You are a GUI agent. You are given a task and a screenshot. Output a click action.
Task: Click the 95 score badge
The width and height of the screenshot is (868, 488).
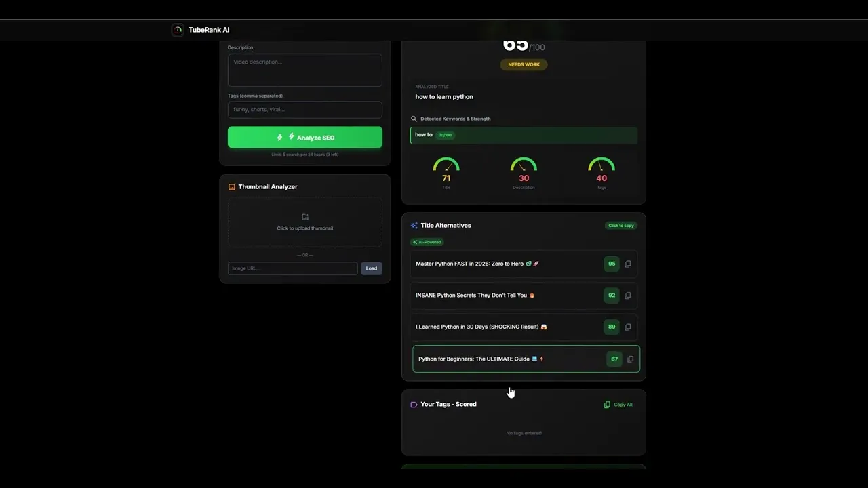[612, 264]
